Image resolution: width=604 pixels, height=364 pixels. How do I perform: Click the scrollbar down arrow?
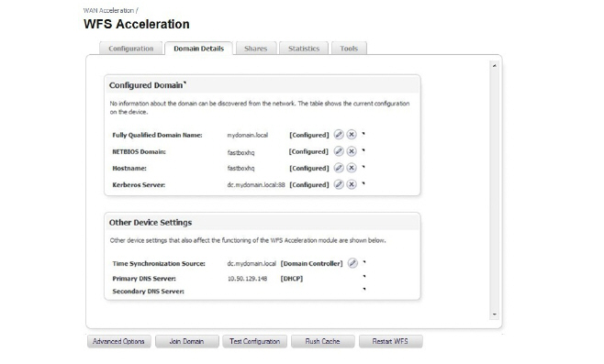[494, 314]
